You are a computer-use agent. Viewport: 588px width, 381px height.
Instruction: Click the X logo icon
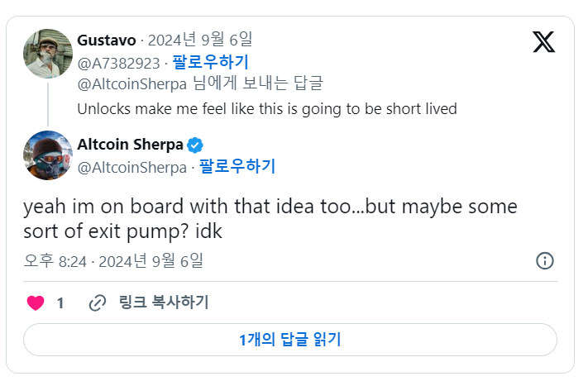[x=543, y=42]
